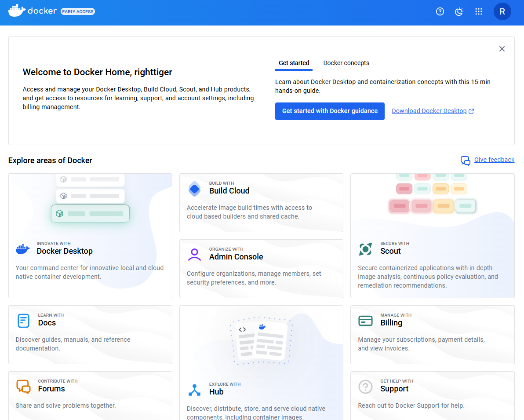Open the Build Cloud card title
Screen dimensions: 524x420
click(229, 190)
